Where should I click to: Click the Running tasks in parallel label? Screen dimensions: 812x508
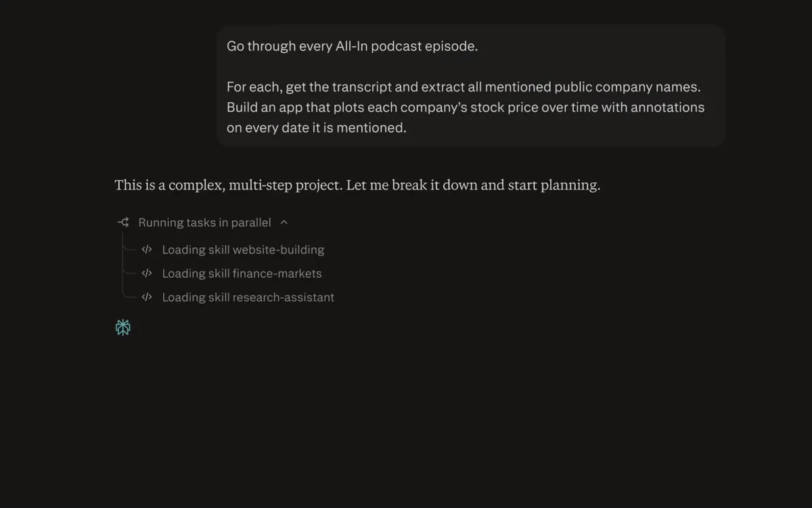coord(204,222)
